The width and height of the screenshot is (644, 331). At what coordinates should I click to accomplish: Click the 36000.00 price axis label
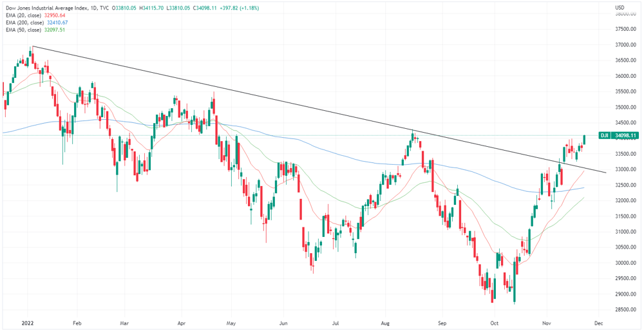(x=627, y=76)
